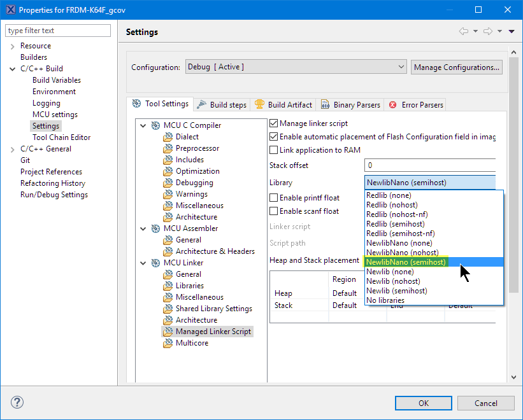Open the view menu triangle icon
The width and height of the screenshot is (523, 420).
pyautogui.click(x=512, y=32)
